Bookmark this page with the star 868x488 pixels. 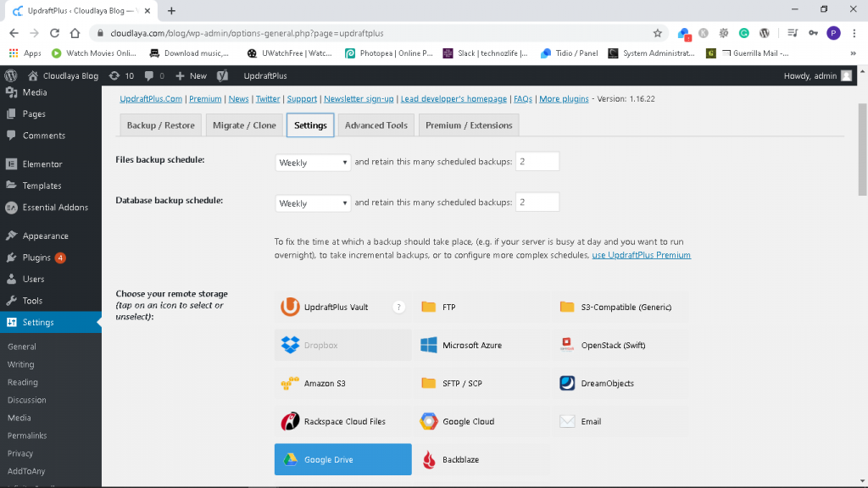pyautogui.click(x=657, y=33)
